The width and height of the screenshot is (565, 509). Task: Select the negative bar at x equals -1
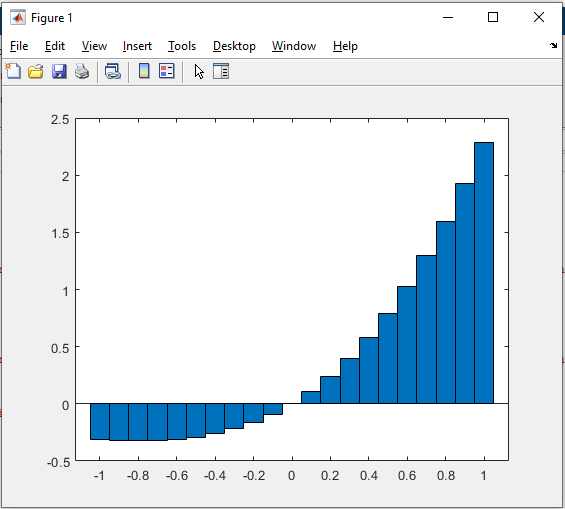100,421
